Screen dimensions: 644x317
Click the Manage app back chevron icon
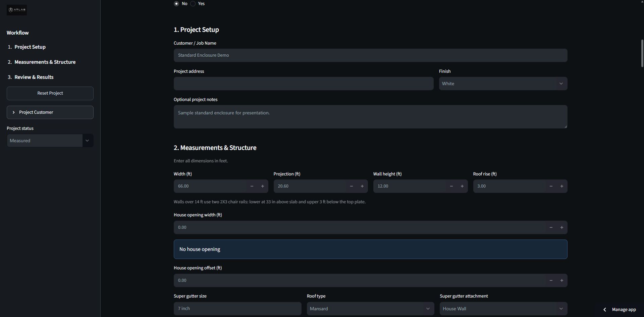(605, 310)
